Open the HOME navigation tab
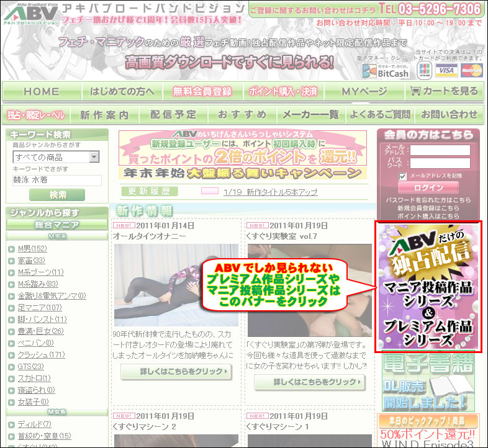The image size is (488, 448). pyautogui.click(x=42, y=91)
